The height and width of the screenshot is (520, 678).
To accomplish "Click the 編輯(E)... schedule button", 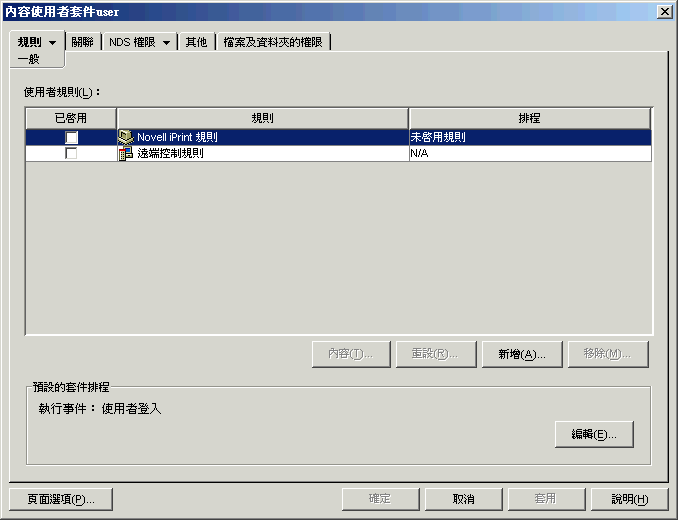I will point(594,434).
